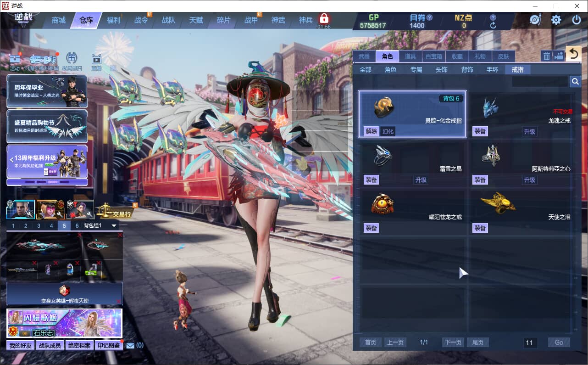Filter by 手环 sub-tab
Screen dimensions: 588x365
(492, 70)
